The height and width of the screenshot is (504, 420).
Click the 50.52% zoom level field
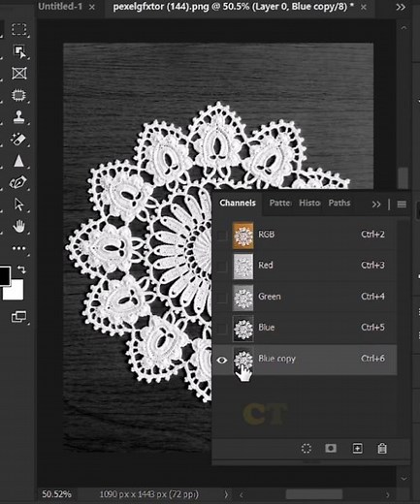click(56, 494)
